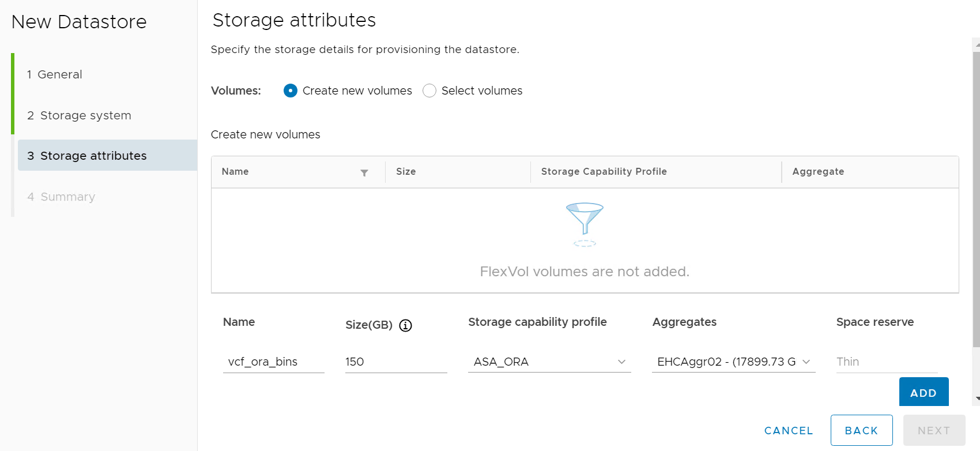The width and height of the screenshot is (980, 451).
Task: Go to Storage system wizard step
Action: (x=85, y=115)
